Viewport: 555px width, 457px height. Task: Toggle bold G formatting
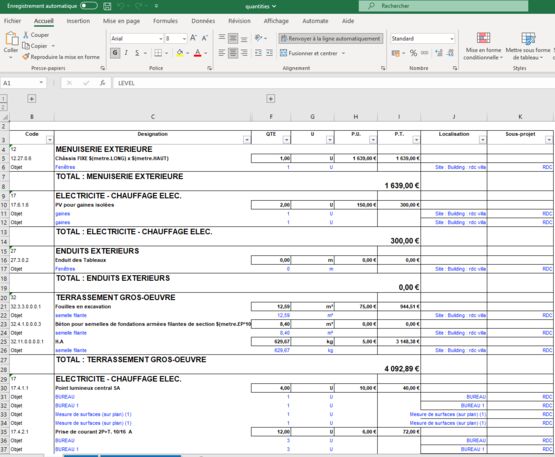pos(115,53)
